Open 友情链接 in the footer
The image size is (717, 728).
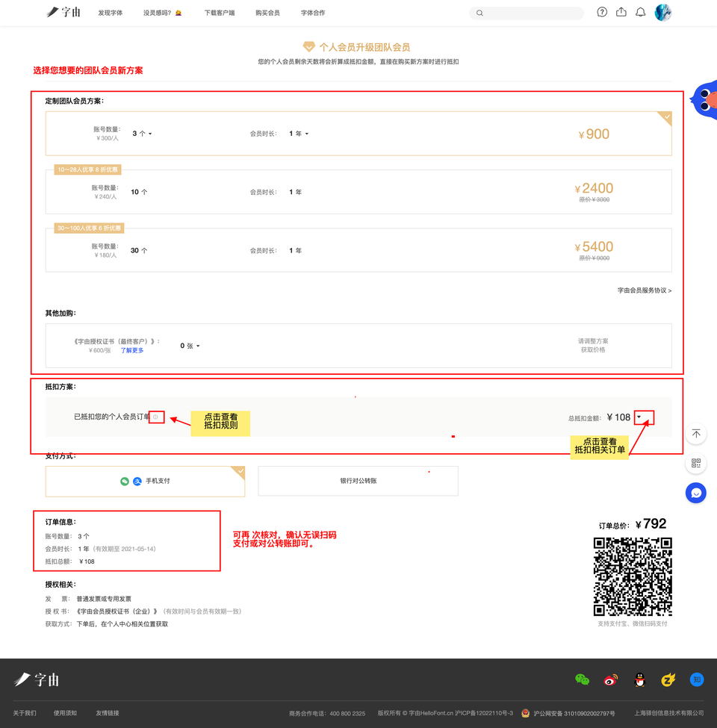coord(108,713)
